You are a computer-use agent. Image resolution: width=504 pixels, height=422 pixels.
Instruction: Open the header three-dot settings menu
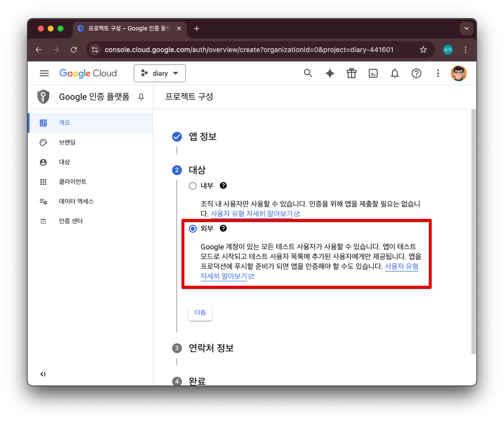pyautogui.click(x=438, y=73)
